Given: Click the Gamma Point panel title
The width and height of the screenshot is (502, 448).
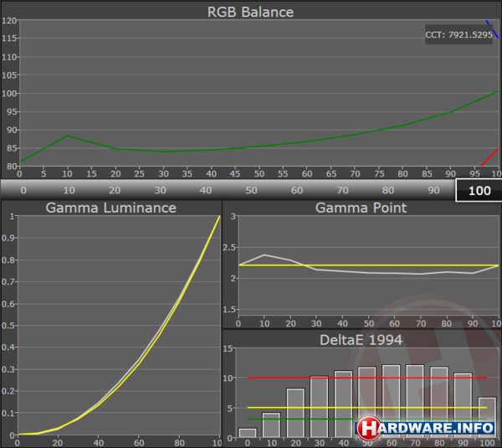Looking at the screenshot, I should [x=361, y=208].
